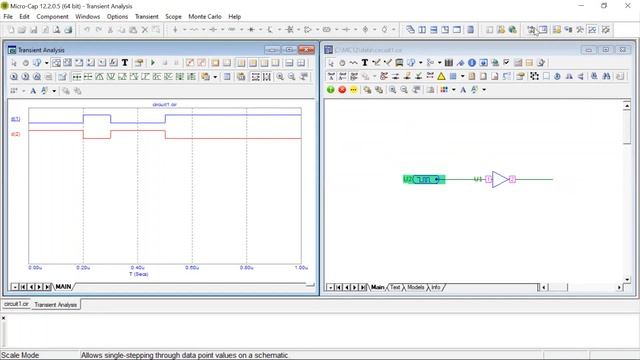Click the green circle icon in schematic toolbar
The height and width of the screenshot is (360, 640).
click(331, 90)
